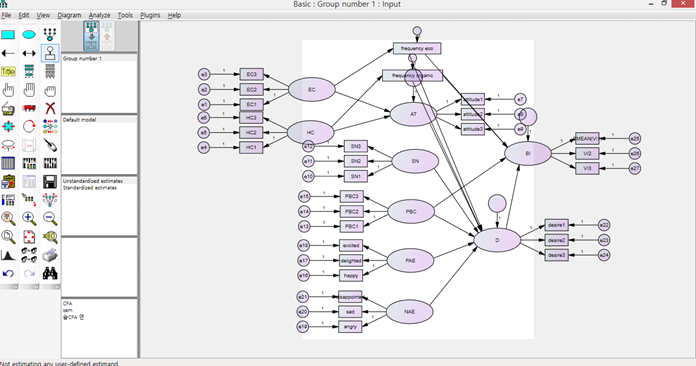Click the EC latent variable ellipse
The width and height of the screenshot is (696, 366).
pos(312,90)
